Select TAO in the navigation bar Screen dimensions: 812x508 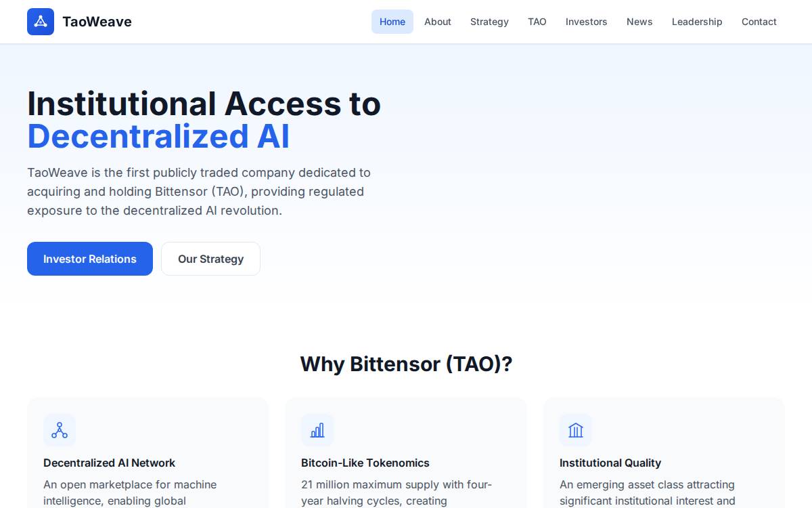(x=537, y=22)
